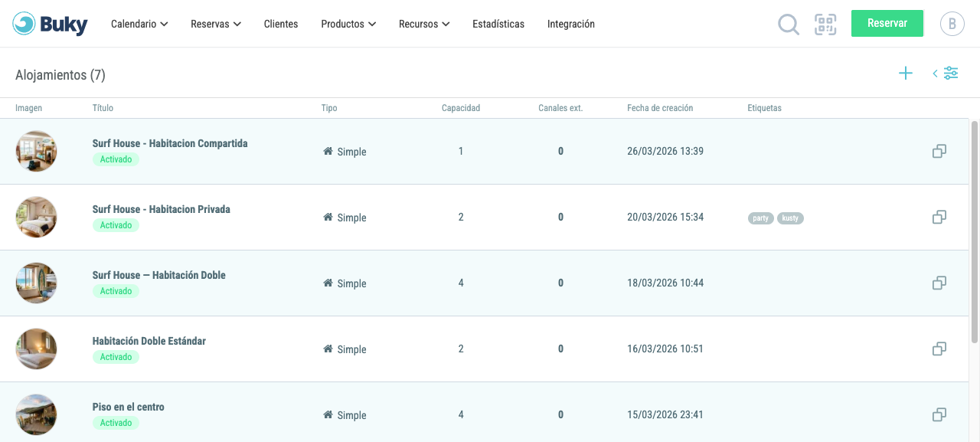Expand the Reservas dropdown menu

pos(216,24)
